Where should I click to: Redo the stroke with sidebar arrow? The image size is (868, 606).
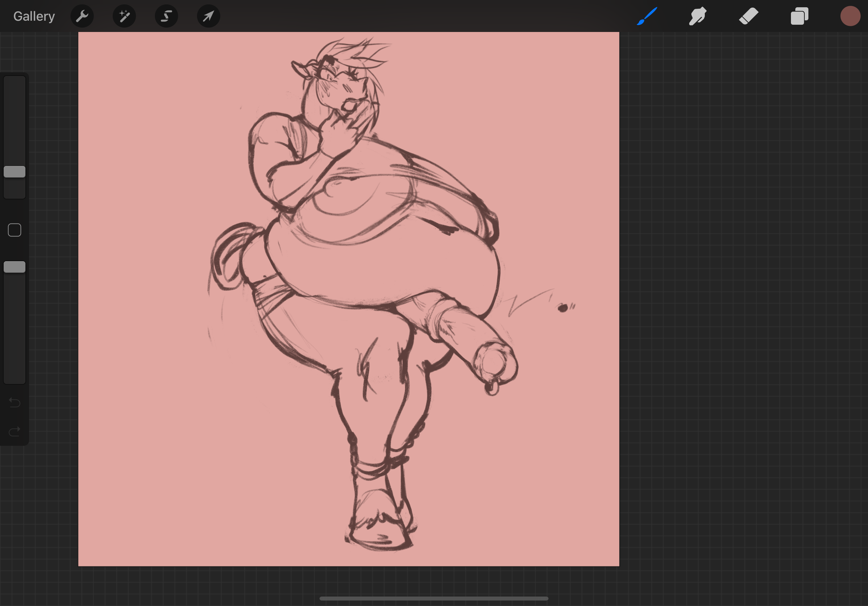[x=15, y=431]
